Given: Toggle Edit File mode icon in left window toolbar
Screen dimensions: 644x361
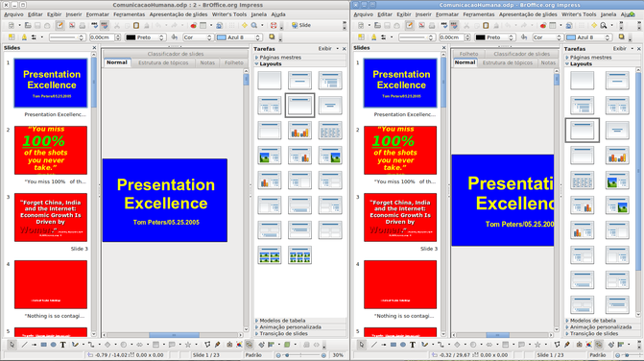Looking at the screenshot, I should (60, 26).
